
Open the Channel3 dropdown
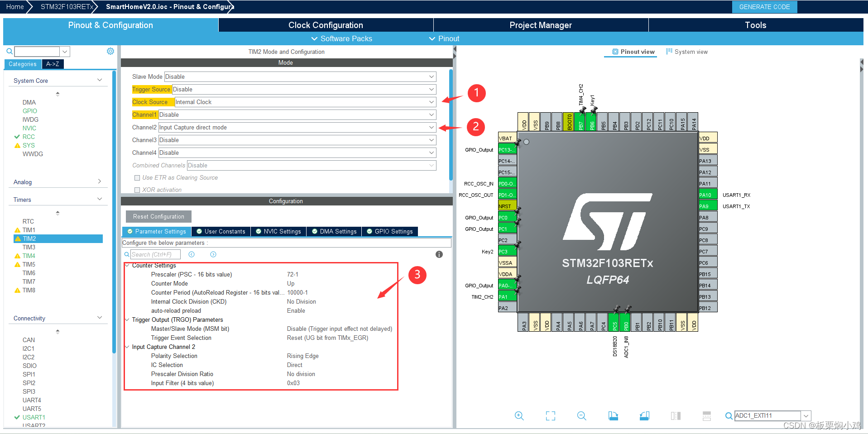tap(297, 140)
